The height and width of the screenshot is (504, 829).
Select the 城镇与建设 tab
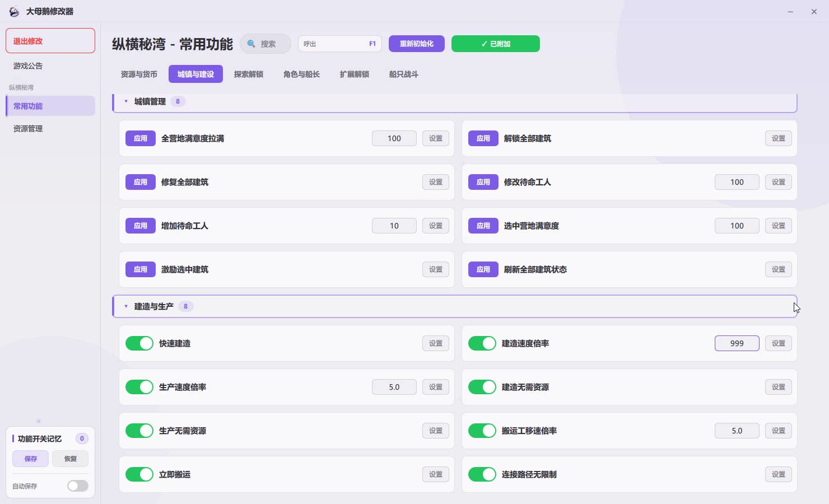pos(195,74)
